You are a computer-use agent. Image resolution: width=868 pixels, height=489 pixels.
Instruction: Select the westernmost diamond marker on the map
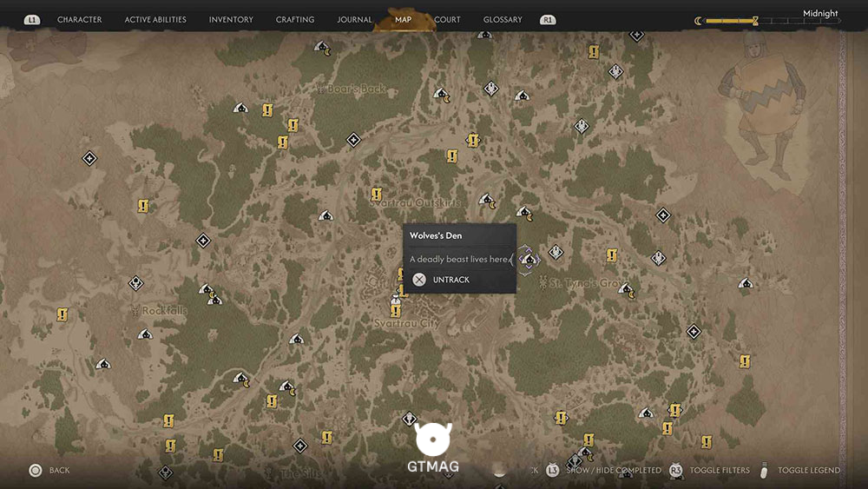click(89, 159)
